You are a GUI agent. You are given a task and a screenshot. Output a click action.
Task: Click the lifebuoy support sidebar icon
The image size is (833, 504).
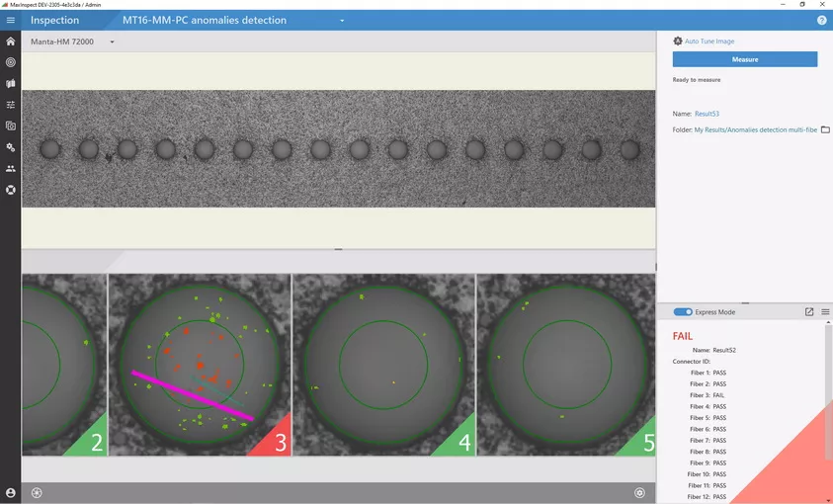(x=10, y=190)
